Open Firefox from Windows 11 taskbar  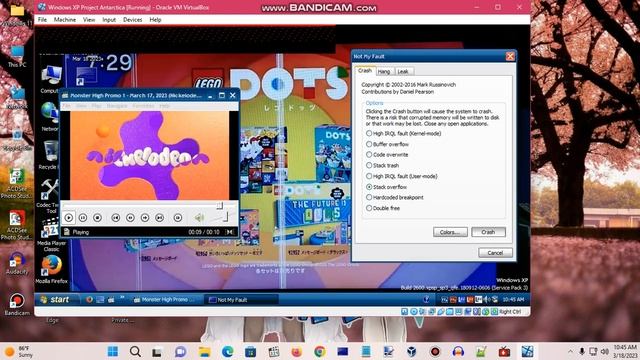point(297,351)
